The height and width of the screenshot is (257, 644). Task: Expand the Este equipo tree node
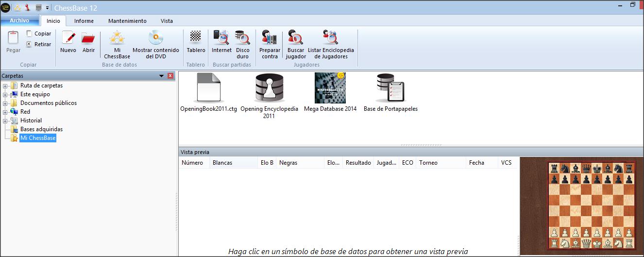(x=5, y=95)
